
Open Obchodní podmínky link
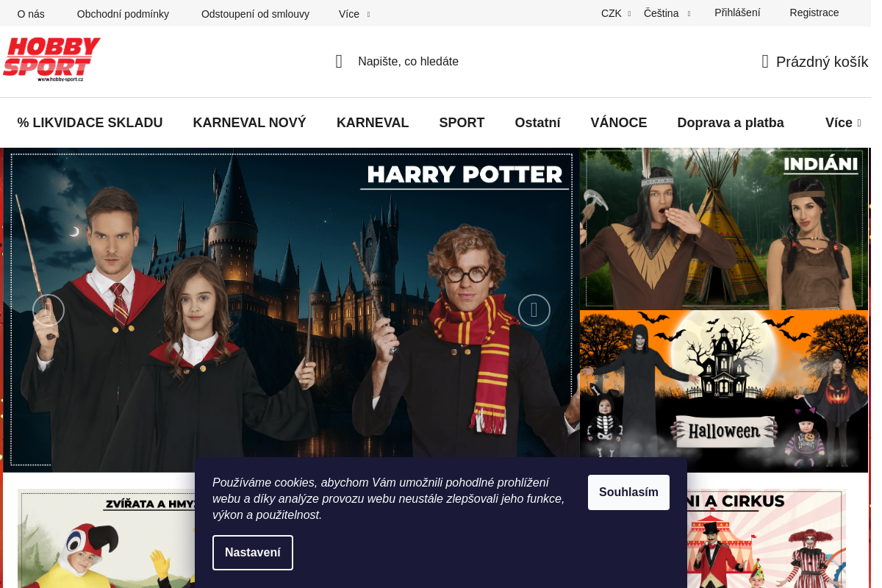pyautogui.click(x=123, y=14)
